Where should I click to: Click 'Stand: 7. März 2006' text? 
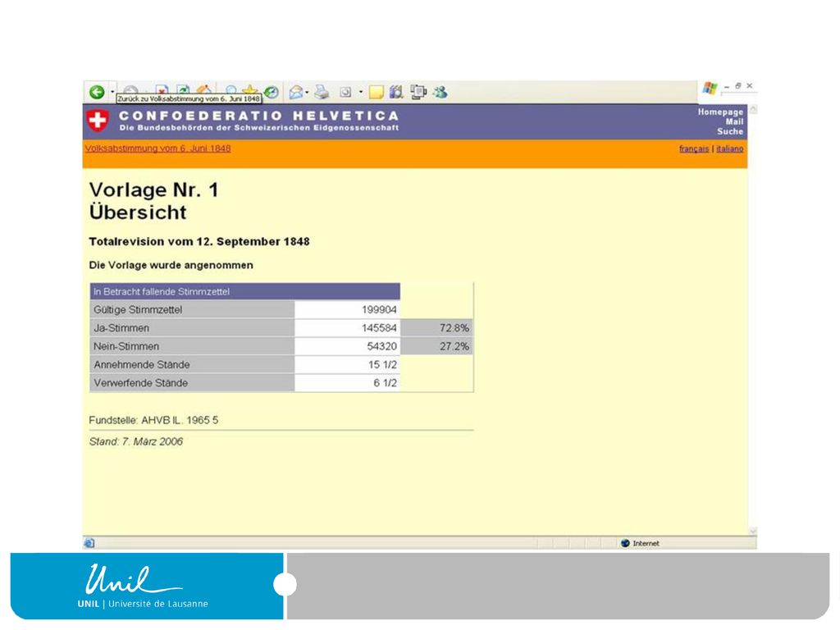click(x=135, y=441)
